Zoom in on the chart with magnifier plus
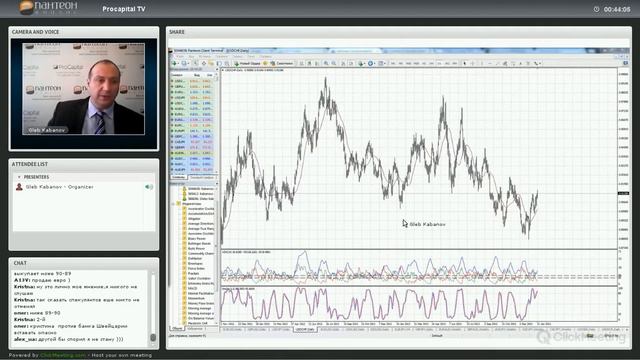Image resolution: width=640 pixels, height=360 pixels. coord(326,63)
